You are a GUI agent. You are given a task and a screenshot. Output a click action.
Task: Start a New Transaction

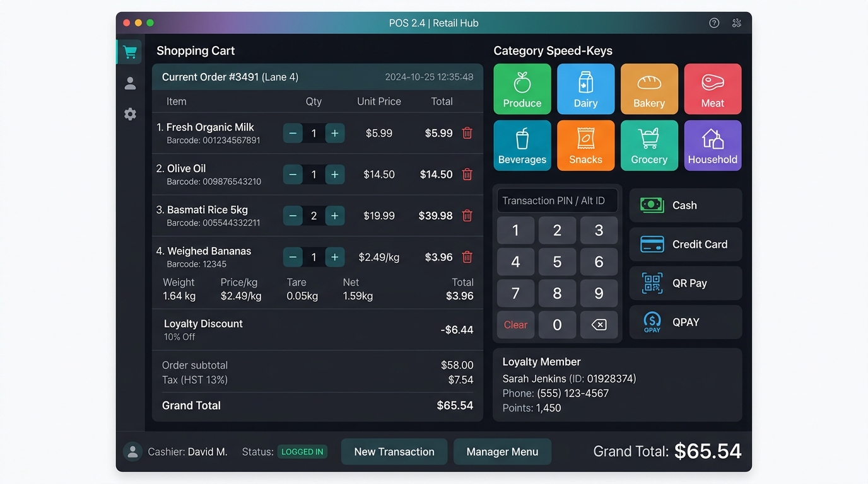coord(394,452)
